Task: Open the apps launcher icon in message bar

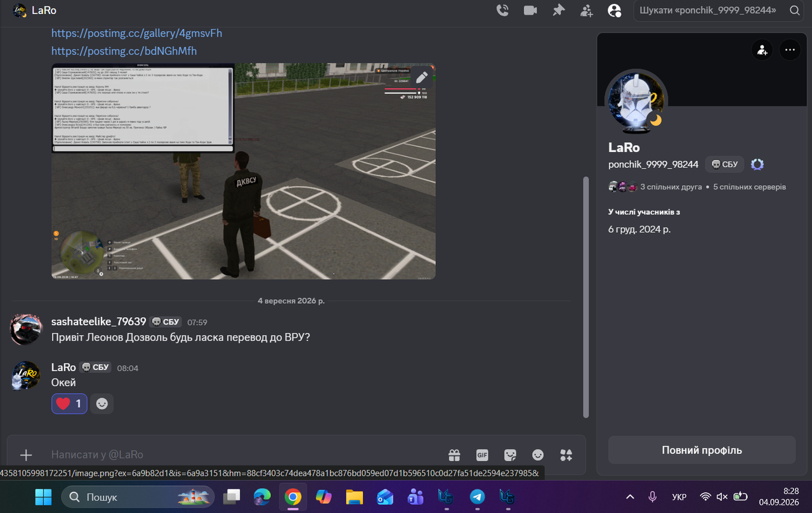Action: click(566, 455)
